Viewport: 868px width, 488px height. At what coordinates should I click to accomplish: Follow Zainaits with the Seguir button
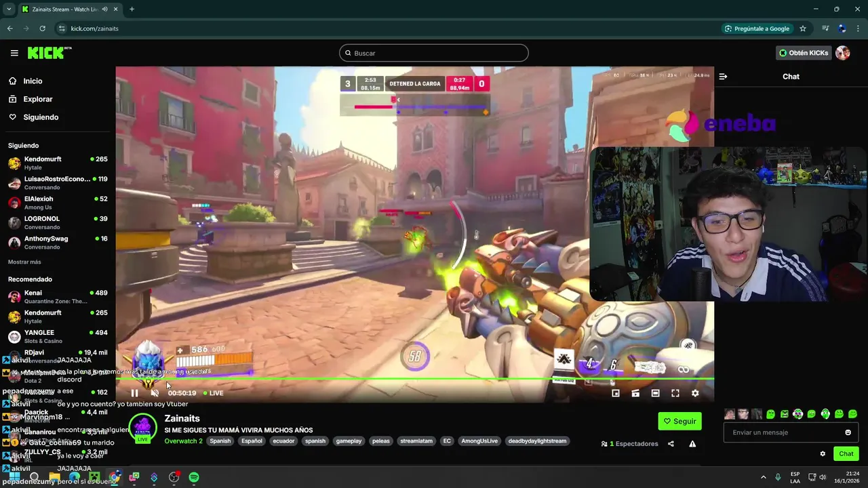pos(679,421)
